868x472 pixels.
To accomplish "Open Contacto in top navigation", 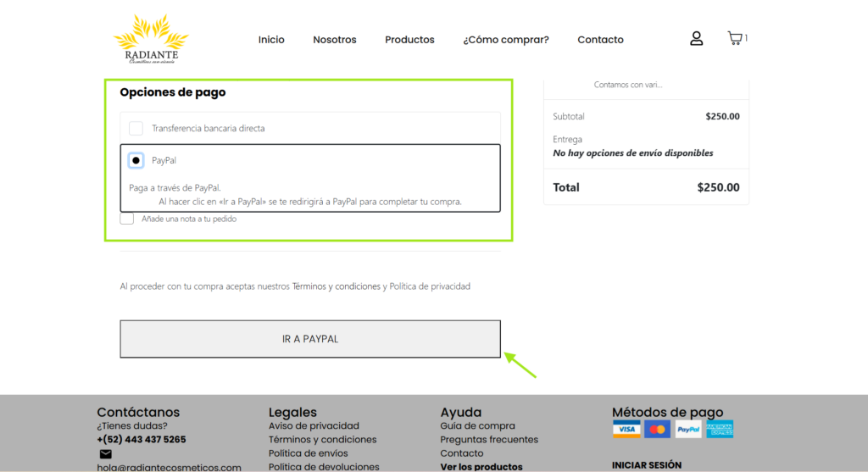I will coord(601,40).
